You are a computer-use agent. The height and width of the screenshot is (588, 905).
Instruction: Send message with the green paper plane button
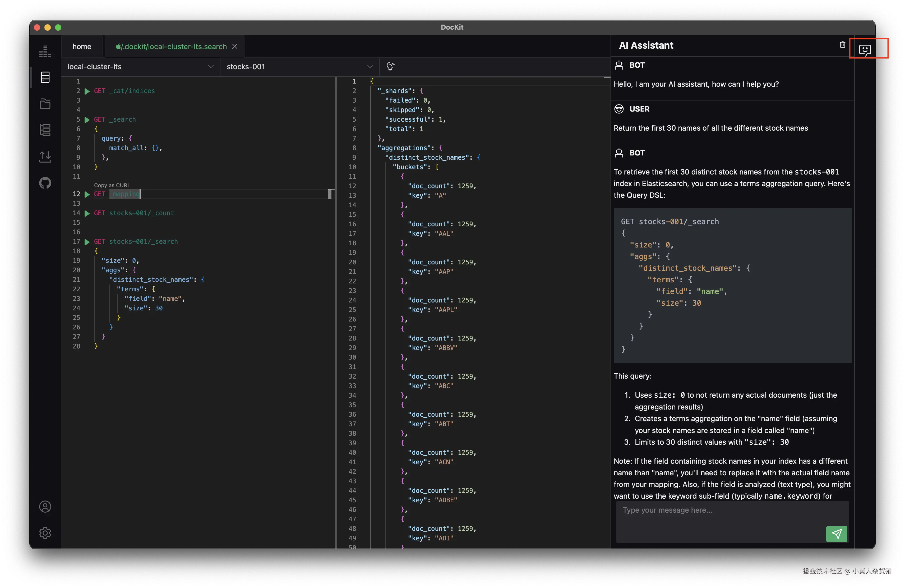(836, 534)
